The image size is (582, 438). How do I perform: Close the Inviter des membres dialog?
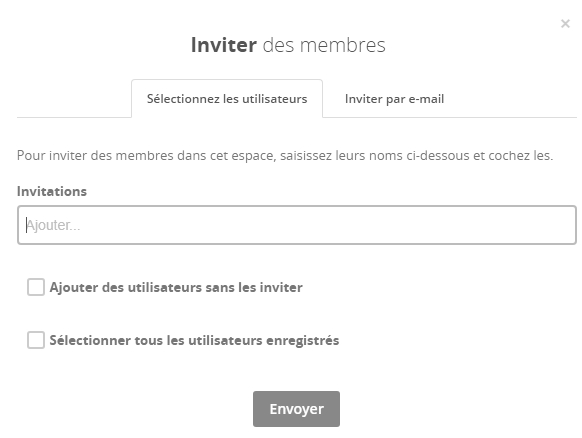(565, 24)
